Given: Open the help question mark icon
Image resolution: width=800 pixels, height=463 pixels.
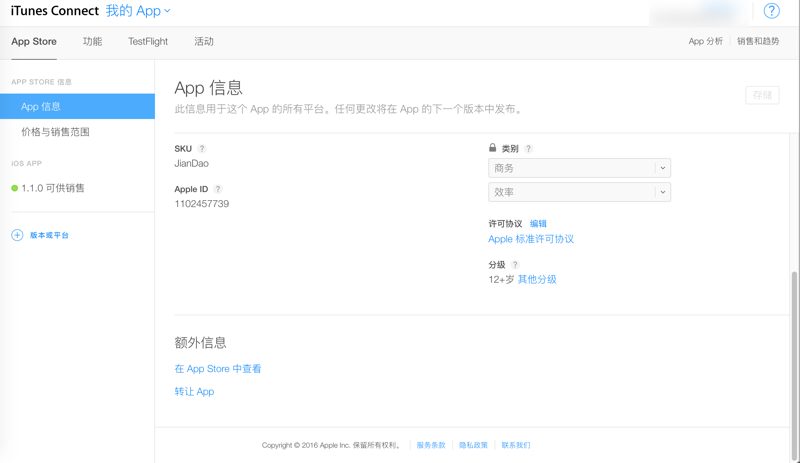Looking at the screenshot, I should (x=771, y=11).
